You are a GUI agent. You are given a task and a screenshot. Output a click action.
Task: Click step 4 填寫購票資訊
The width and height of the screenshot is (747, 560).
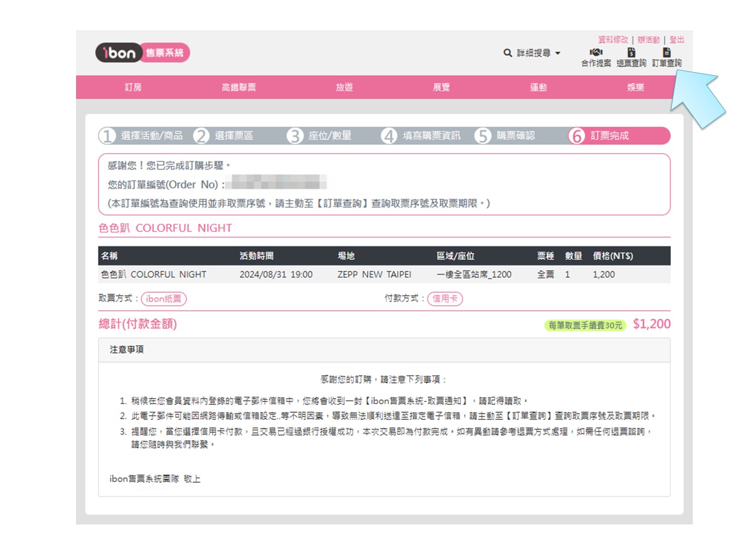421,136
